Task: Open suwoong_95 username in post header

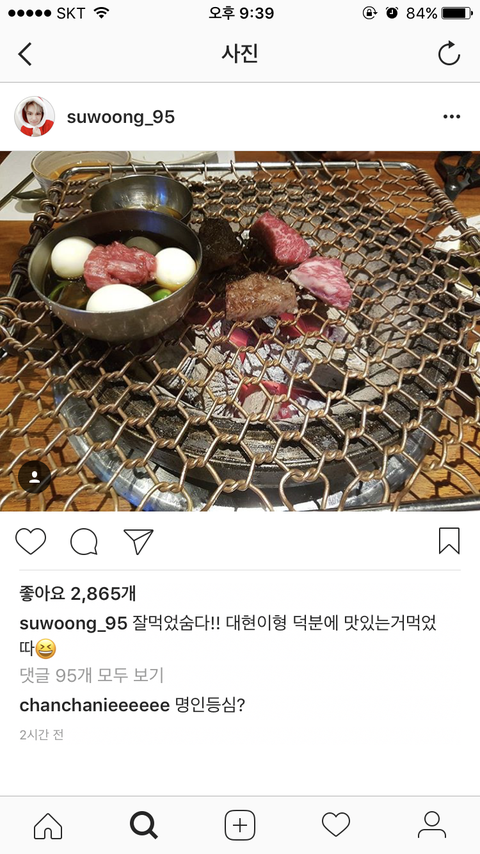Action: [121, 118]
